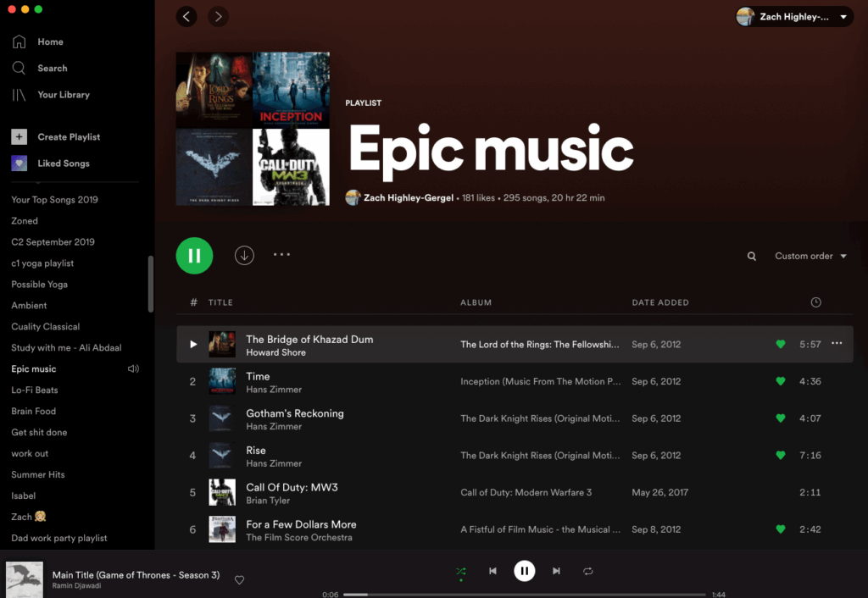Open the Lo-Fi Beats playlist
This screenshot has width=868, height=598.
34,390
